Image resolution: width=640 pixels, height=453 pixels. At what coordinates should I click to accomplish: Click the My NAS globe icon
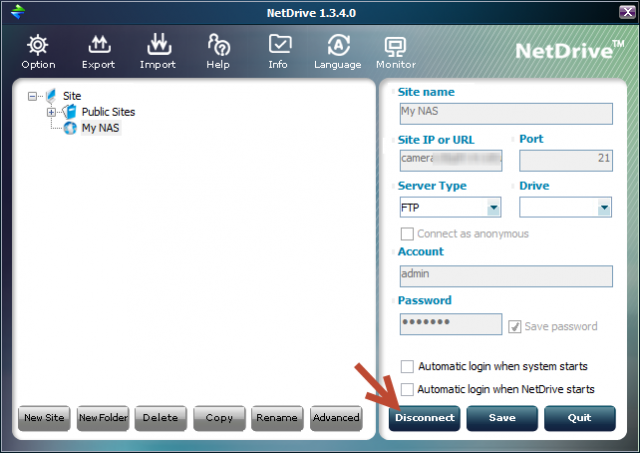click(x=70, y=128)
